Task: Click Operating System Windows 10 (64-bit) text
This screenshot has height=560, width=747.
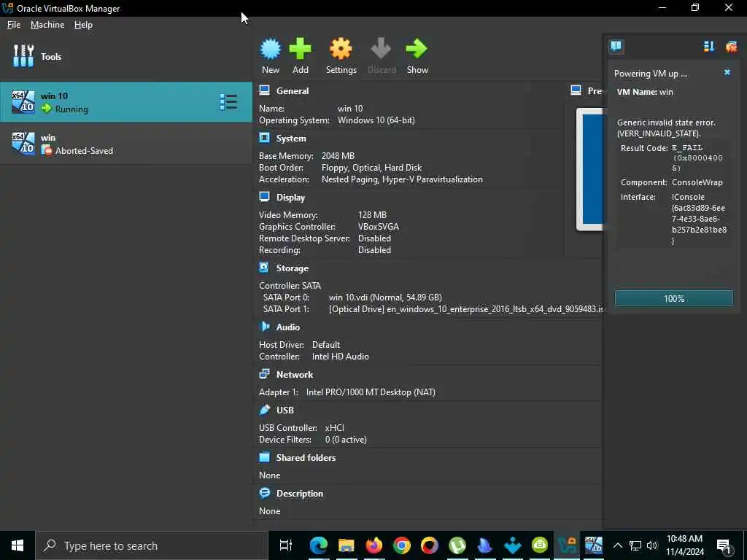Action: click(376, 120)
